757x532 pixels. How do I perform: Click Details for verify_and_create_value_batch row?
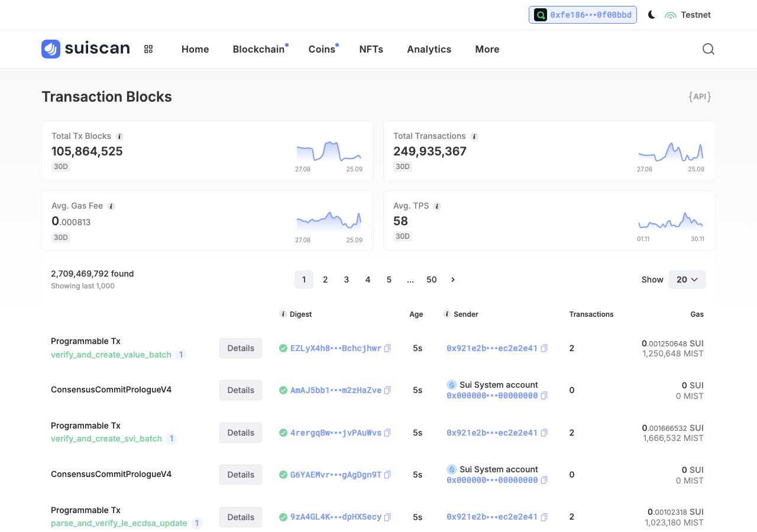tap(241, 348)
